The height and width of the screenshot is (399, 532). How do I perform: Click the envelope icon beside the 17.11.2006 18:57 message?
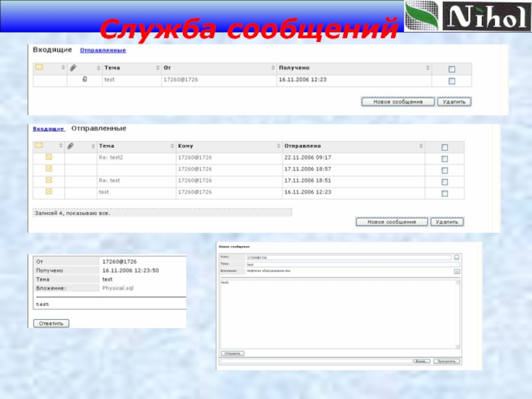49,168
